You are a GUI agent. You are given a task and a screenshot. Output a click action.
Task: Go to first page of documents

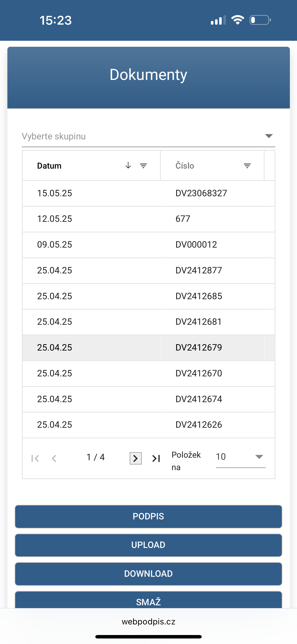[x=35, y=458]
